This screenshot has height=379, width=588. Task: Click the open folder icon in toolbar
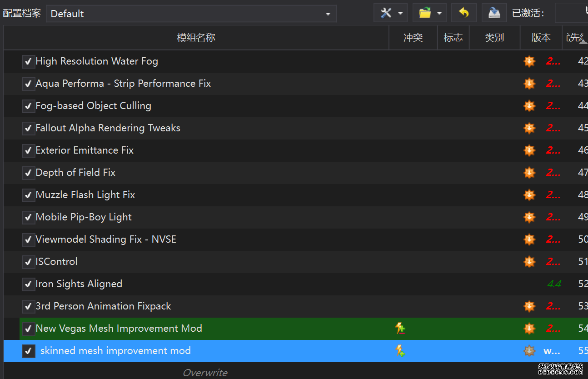(425, 13)
